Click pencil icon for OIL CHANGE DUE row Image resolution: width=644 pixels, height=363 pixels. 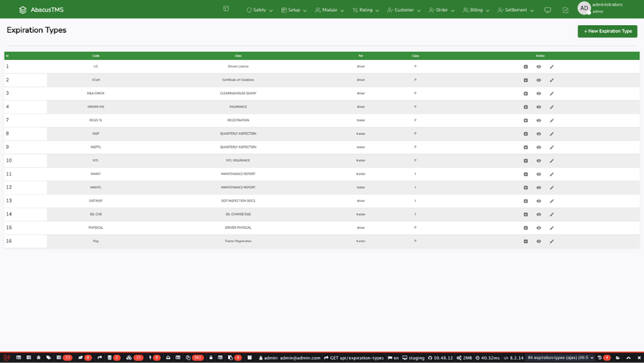(x=552, y=215)
